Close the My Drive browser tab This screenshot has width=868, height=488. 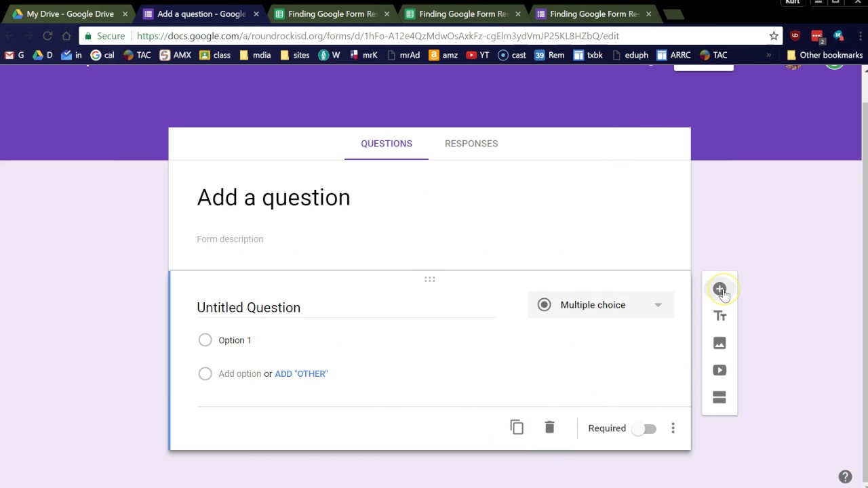[x=125, y=14]
